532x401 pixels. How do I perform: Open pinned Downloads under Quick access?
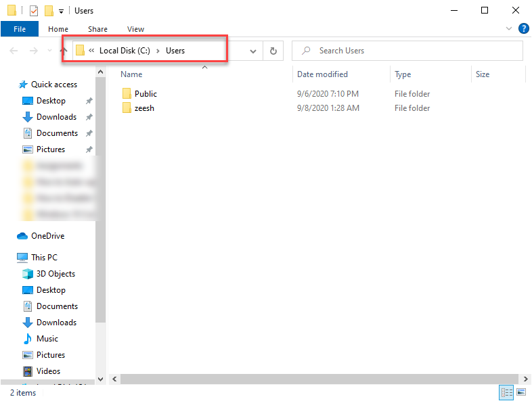(56, 117)
